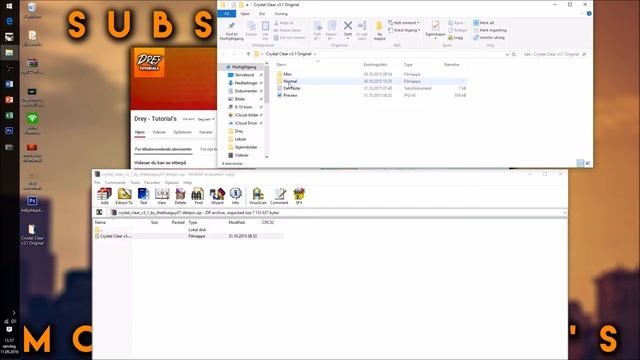640x360 pixels.
Task: Select Skrivebord in Explorer navigation pane
Action: 244,75
